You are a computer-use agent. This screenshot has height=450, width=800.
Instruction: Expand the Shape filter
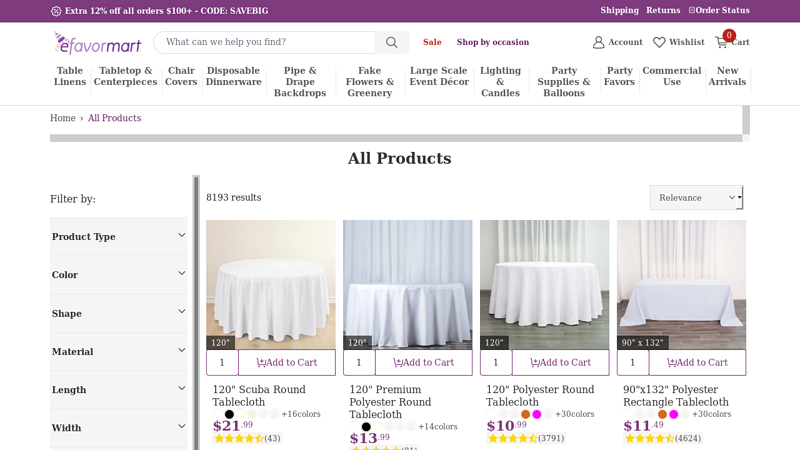(x=118, y=313)
